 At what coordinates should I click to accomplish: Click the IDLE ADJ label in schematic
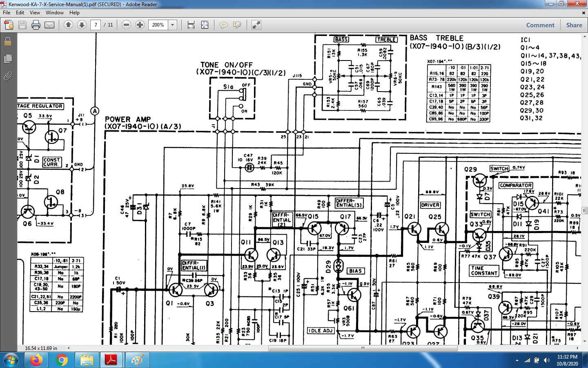321,330
